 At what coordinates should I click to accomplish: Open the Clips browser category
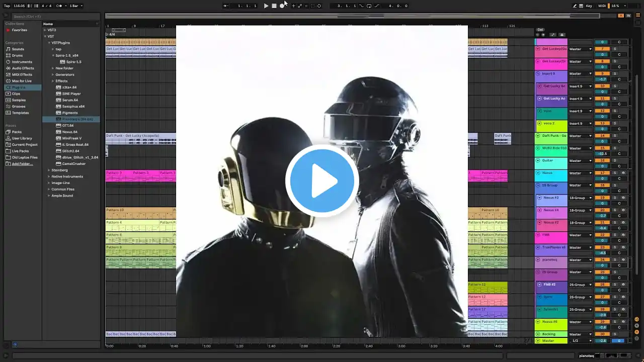pyautogui.click(x=16, y=94)
